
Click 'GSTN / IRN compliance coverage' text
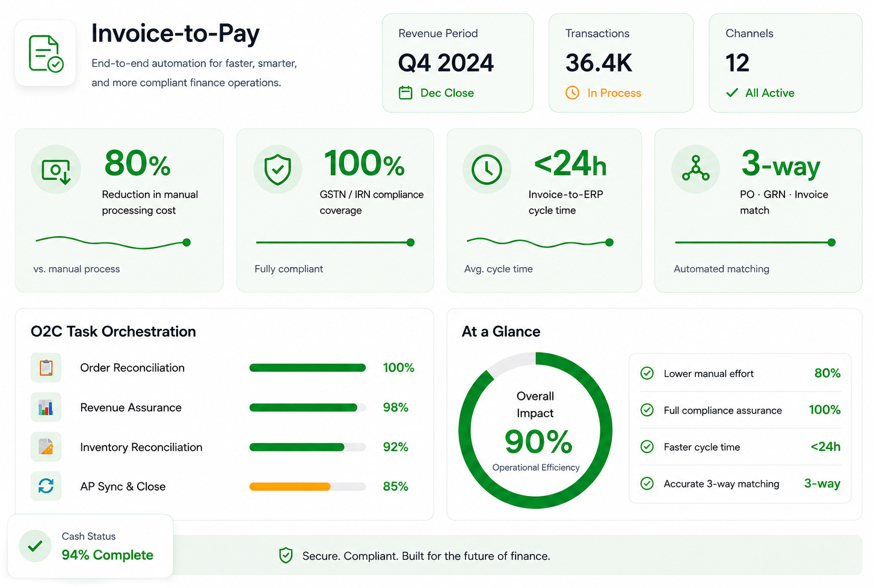372,203
